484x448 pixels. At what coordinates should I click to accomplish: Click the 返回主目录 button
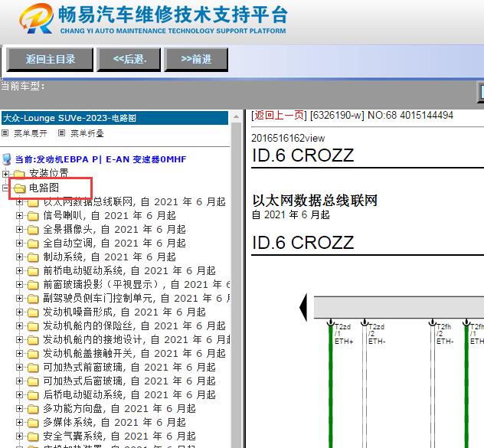tap(50, 59)
